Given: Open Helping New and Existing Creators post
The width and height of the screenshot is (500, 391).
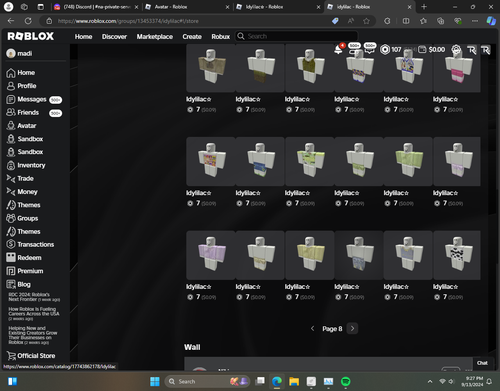Looking at the screenshot, I should [33, 335].
